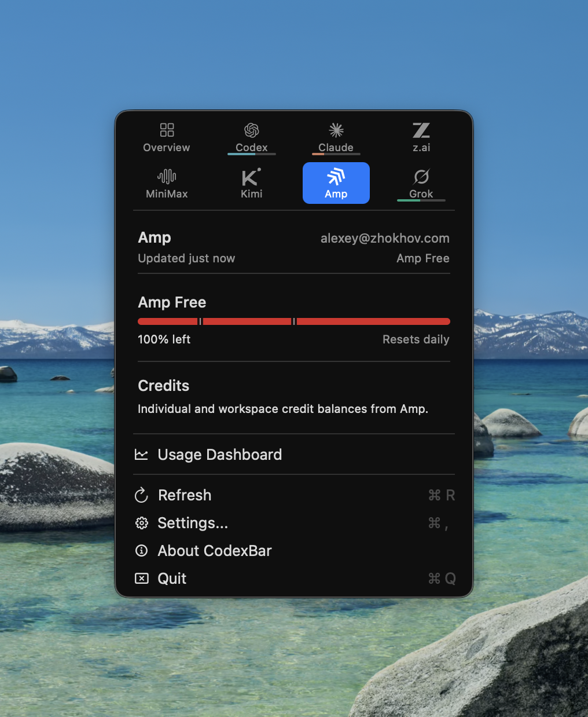This screenshot has width=588, height=717.
Task: Select the Codex provider icon
Action: (252, 130)
